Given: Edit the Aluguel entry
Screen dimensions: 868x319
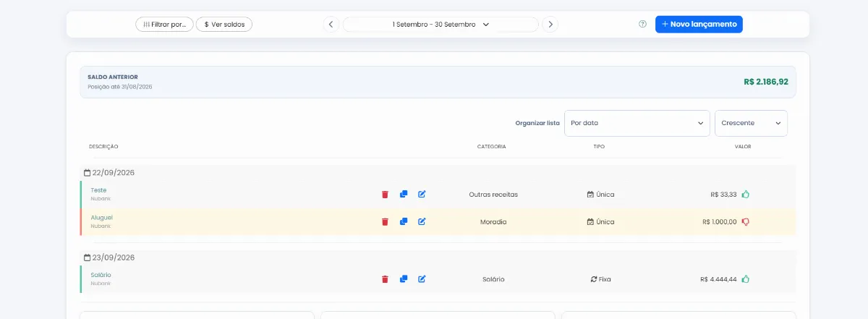Looking at the screenshot, I should tap(422, 221).
